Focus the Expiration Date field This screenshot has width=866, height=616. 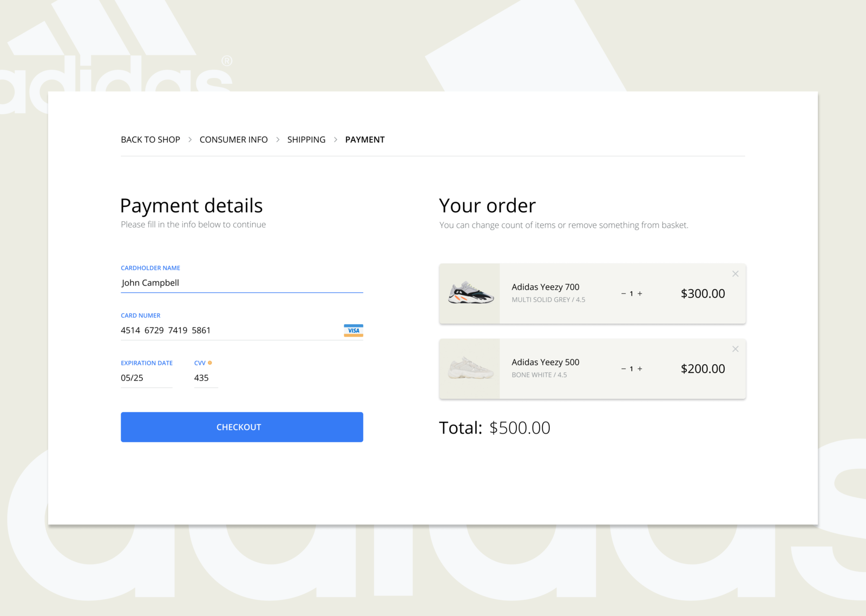click(147, 378)
